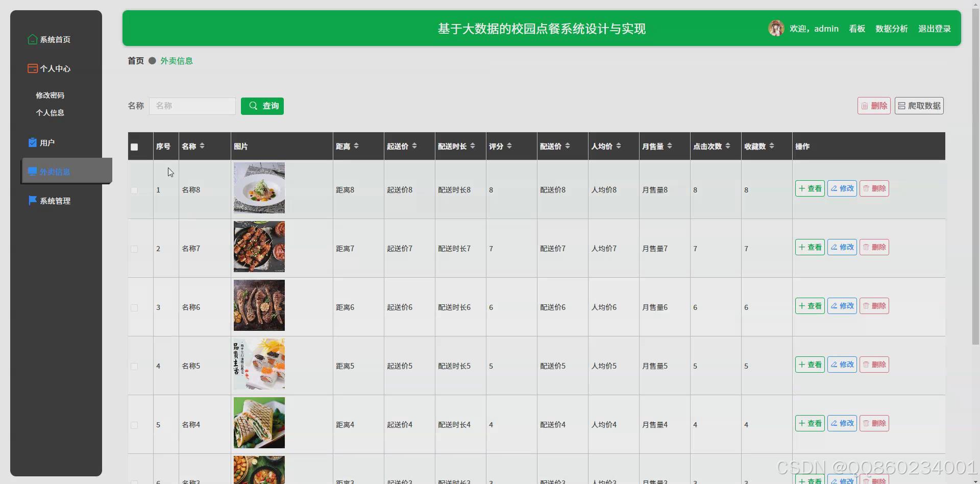The width and height of the screenshot is (980, 484).
Task: Open 数据分析 from the header
Action: pyautogui.click(x=892, y=29)
